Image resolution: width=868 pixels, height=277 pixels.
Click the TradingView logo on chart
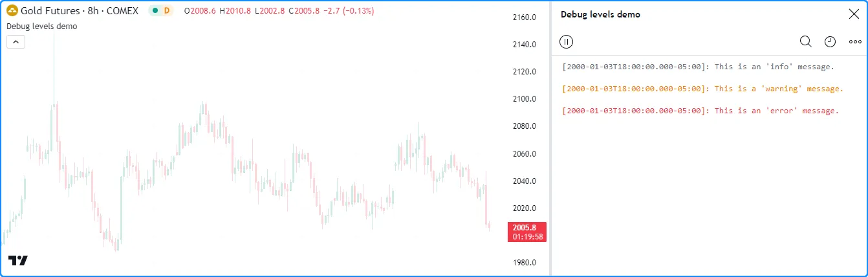tap(18, 260)
